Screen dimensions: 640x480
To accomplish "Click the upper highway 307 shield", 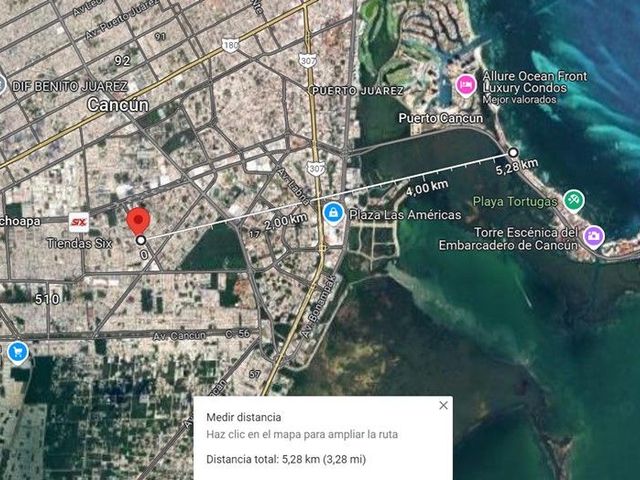I will tap(307, 61).
